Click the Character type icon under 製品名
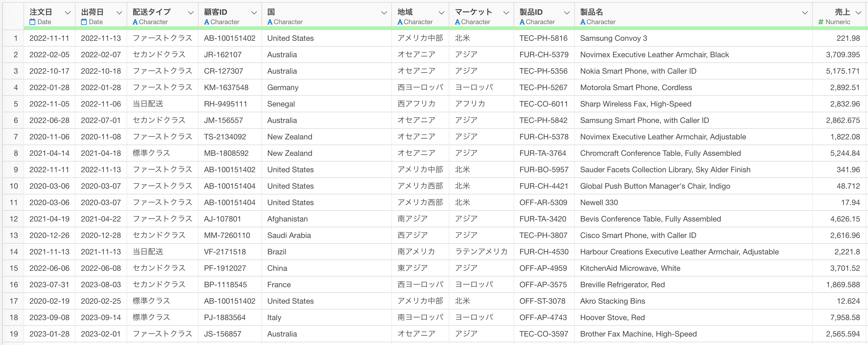868x345 pixels. [582, 22]
